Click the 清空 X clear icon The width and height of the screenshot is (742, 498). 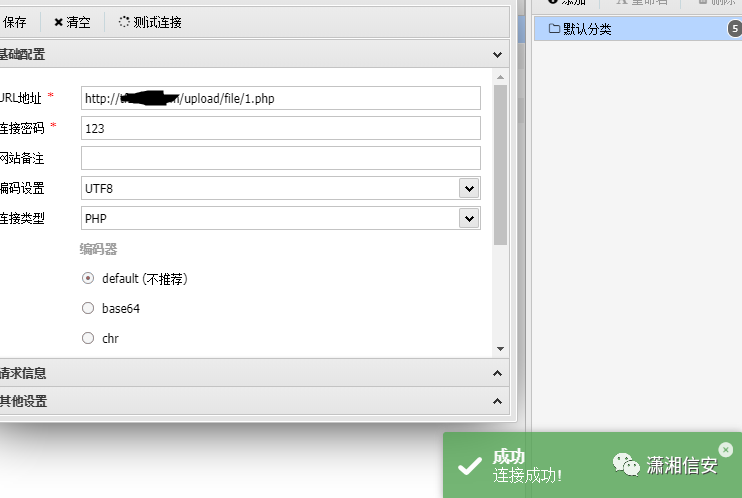58,22
